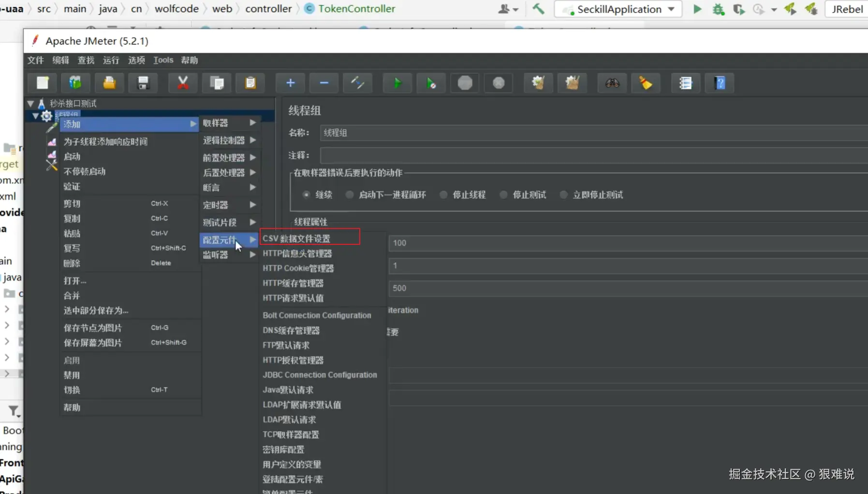
Task: Click TokenController in the breadcrumb
Action: click(x=356, y=9)
